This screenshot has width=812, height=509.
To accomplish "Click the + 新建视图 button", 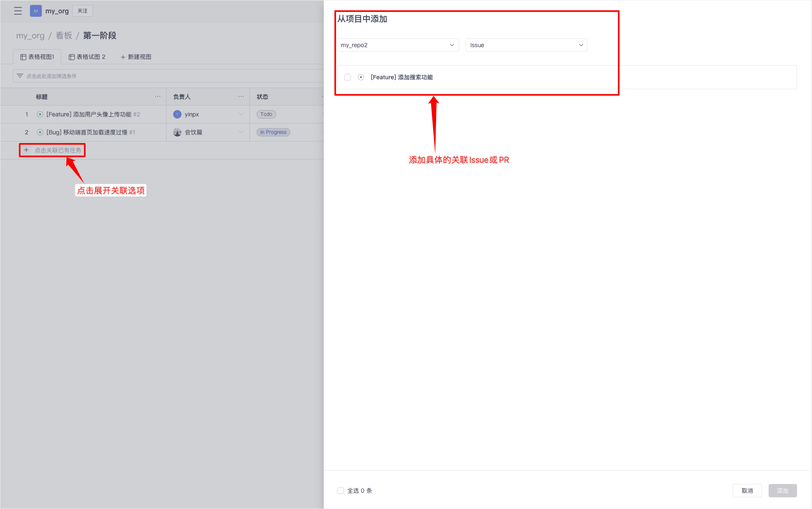I will [136, 57].
